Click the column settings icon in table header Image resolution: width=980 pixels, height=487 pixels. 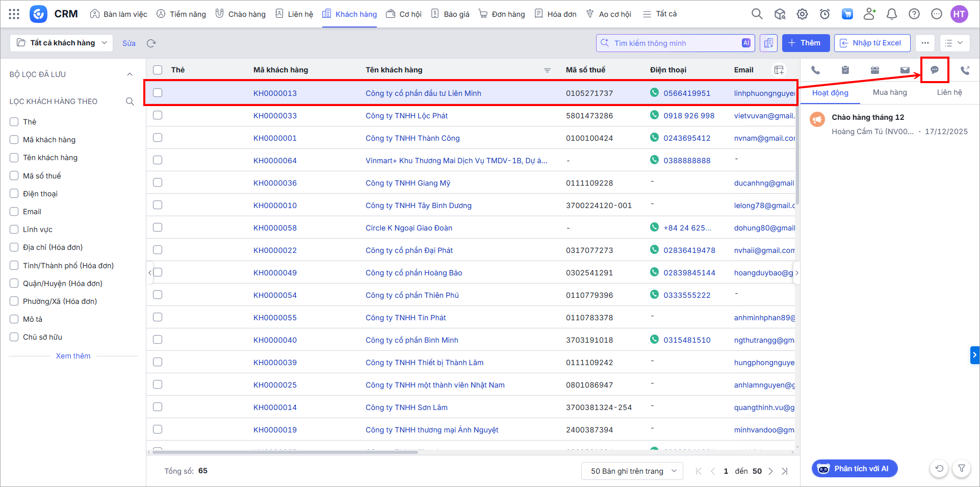(x=779, y=70)
